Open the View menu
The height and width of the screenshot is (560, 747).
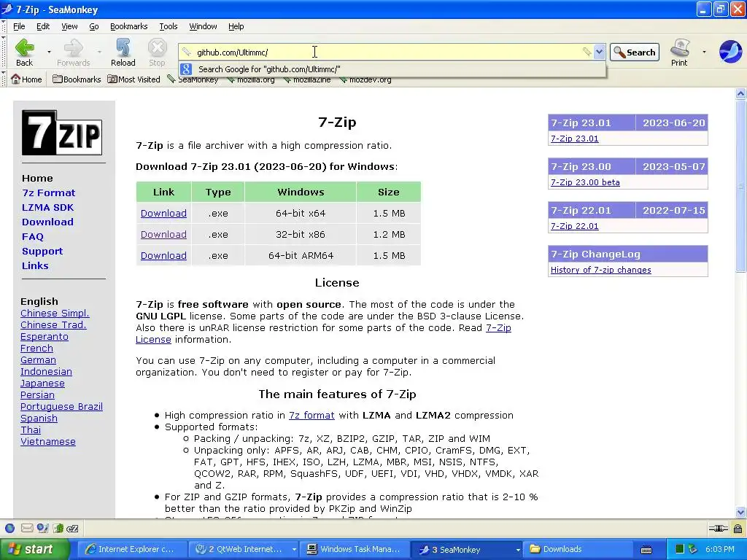click(x=69, y=26)
